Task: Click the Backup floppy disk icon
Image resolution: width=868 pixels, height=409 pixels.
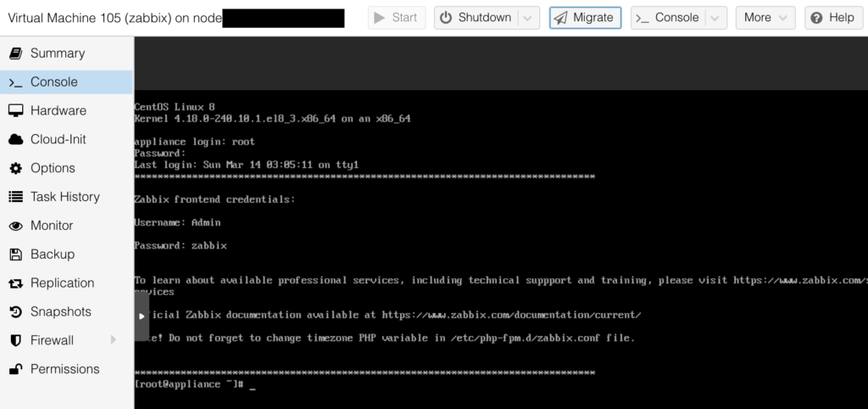Action: tap(15, 255)
